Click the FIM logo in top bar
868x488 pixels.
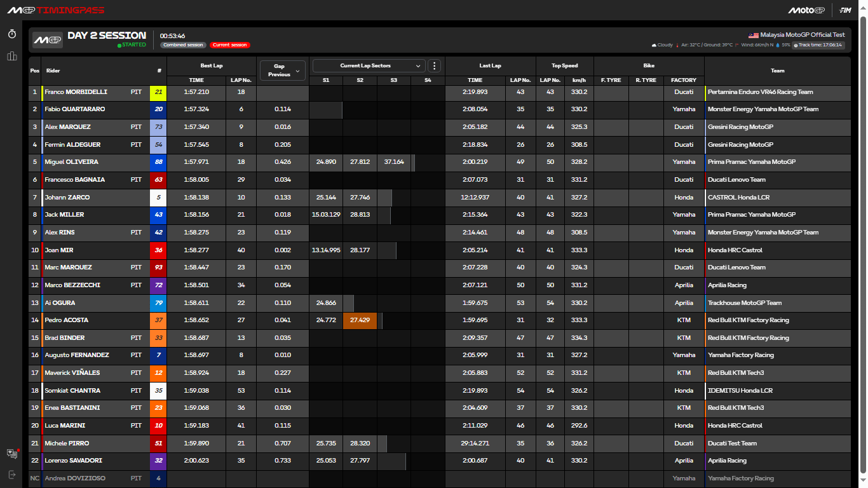point(845,10)
